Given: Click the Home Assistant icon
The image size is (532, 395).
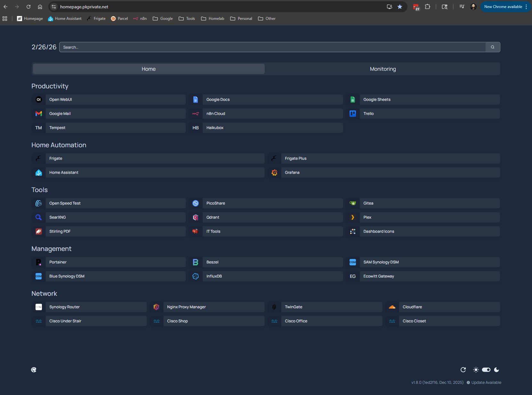Looking at the screenshot, I should (38, 172).
